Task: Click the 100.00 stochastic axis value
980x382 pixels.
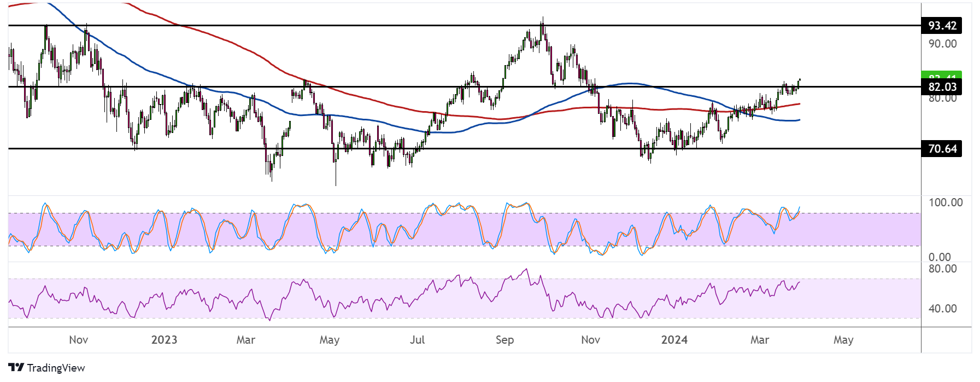Action: 946,202
